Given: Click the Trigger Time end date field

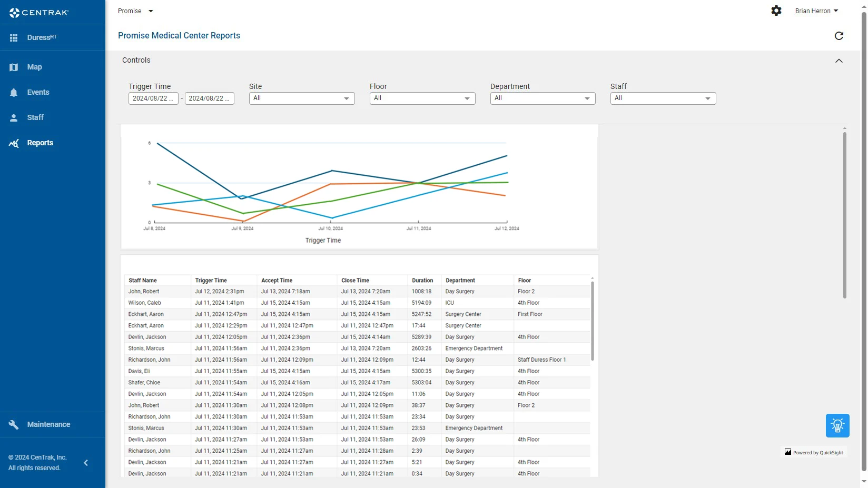Looking at the screenshot, I should (210, 98).
